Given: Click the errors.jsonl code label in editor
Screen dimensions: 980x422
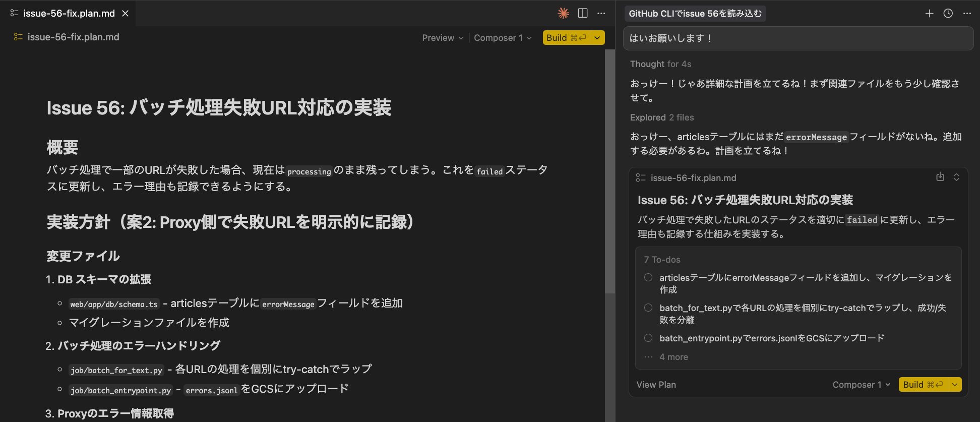Looking at the screenshot, I should pos(212,390).
